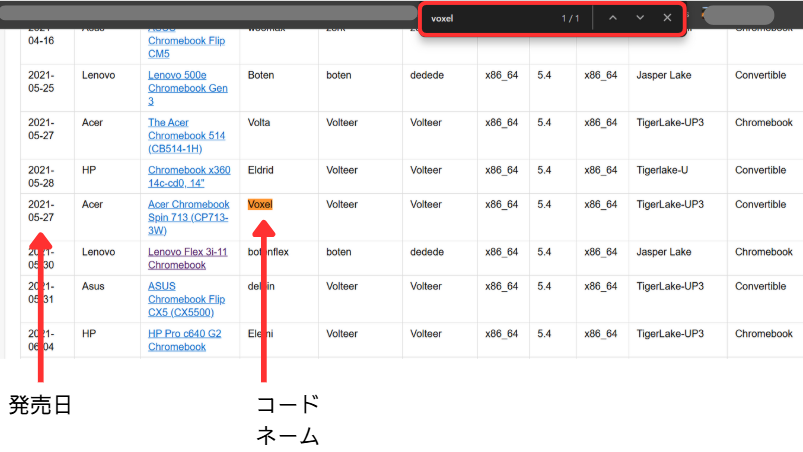The image size is (803, 452).
Task: Open Chromebook x360 14c-cd0 link
Action: [189, 177]
